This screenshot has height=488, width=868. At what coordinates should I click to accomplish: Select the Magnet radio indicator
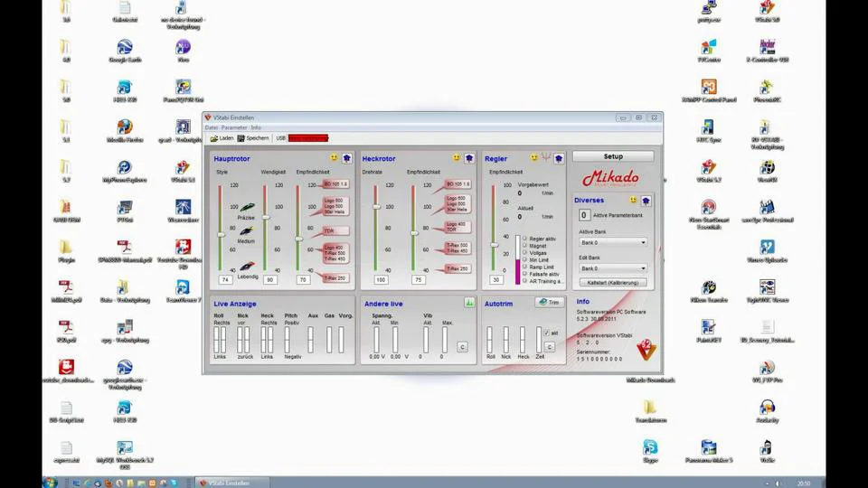(x=524, y=246)
